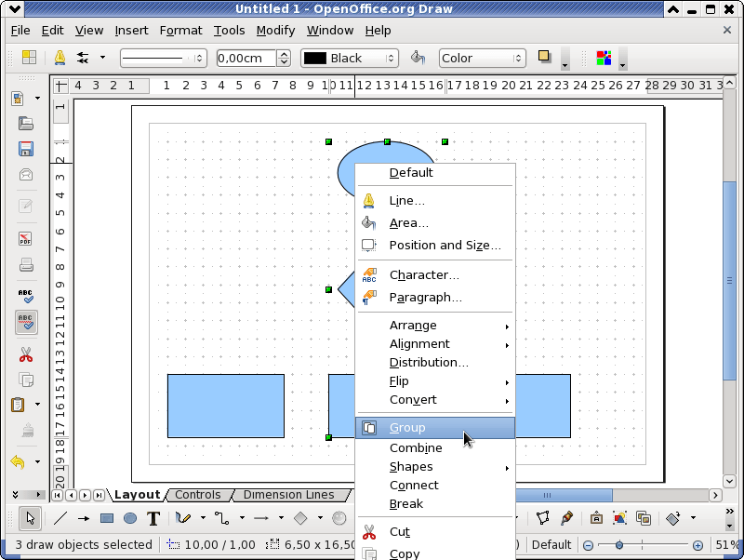This screenshot has height=560, width=744.
Task: Click the Paste clipboard icon
Action: [x=18, y=405]
